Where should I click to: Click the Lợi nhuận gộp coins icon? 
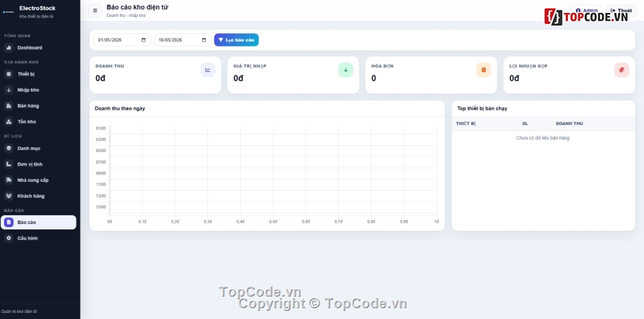tap(622, 70)
